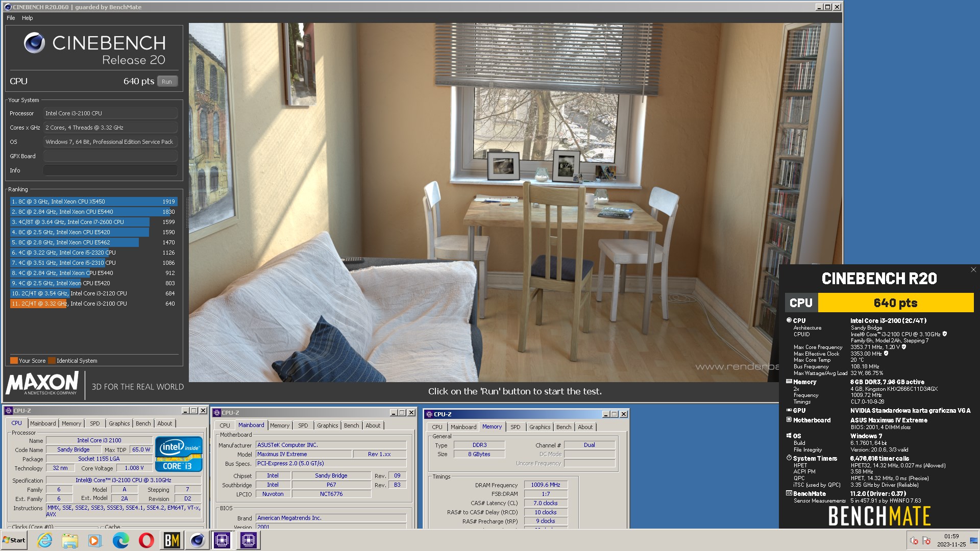
Task: Switch to Mainboard tab in third CPU-Z window
Action: pyautogui.click(x=463, y=427)
